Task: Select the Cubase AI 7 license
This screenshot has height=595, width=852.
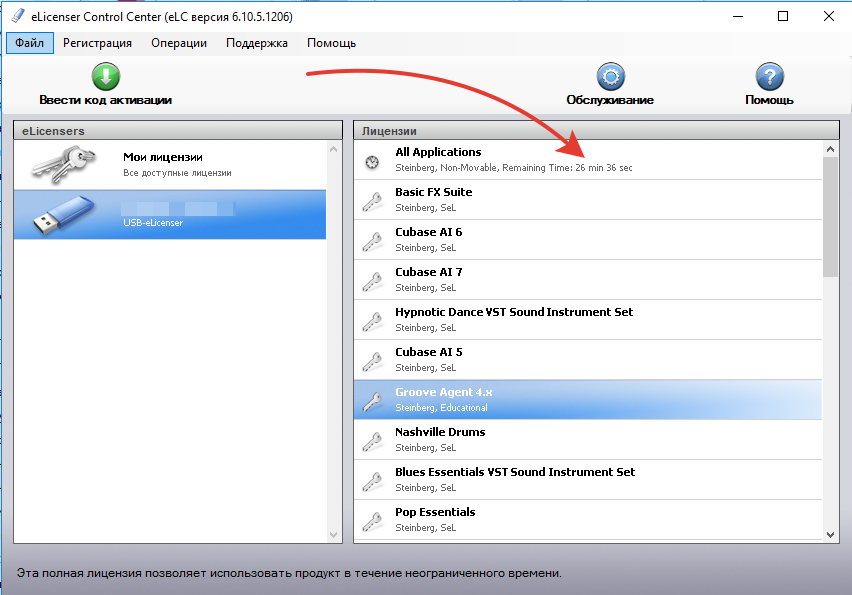Action: pyautogui.click(x=587, y=280)
